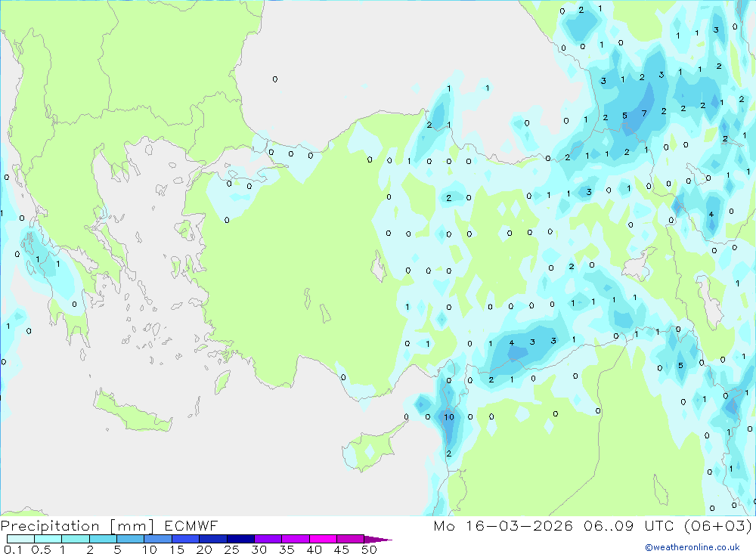Click the '20' legend tick label
756x554 pixels.
pyautogui.click(x=204, y=549)
